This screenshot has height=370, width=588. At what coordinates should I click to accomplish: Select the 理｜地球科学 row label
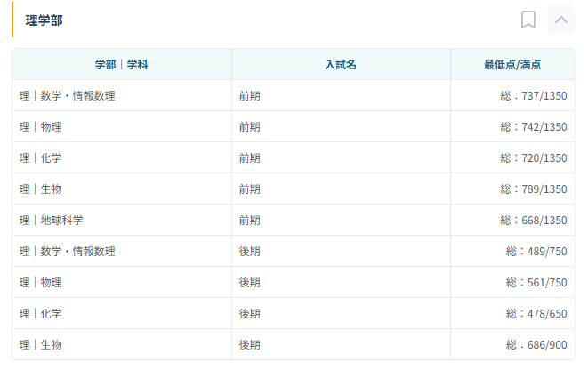(x=57, y=221)
